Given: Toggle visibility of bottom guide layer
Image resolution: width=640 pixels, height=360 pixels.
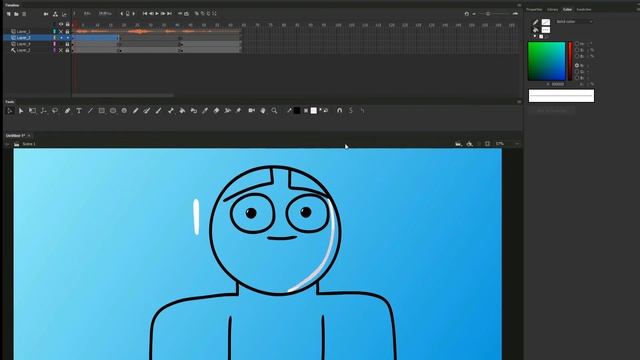Looking at the screenshot, I should 61,50.
